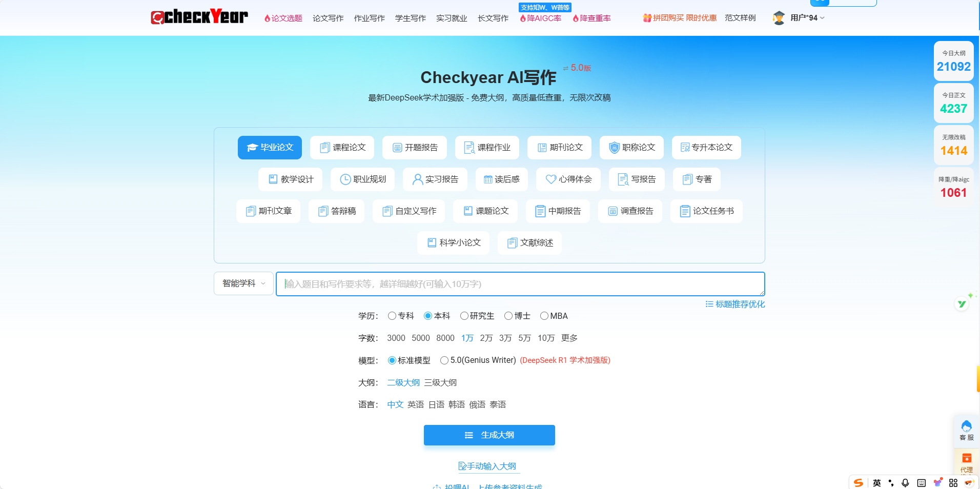The image size is (980, 489).
Task: Open 范文样例 page
Action: click(740, 18)
